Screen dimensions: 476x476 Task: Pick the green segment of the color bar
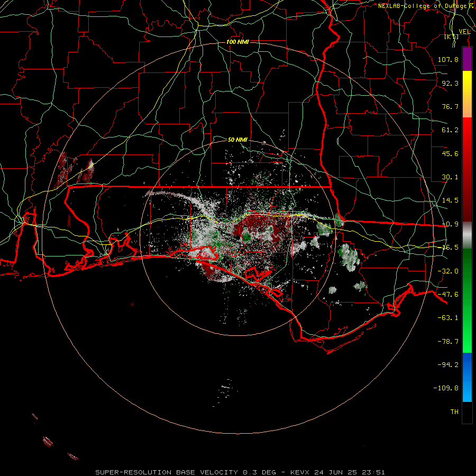pos(467,300)
